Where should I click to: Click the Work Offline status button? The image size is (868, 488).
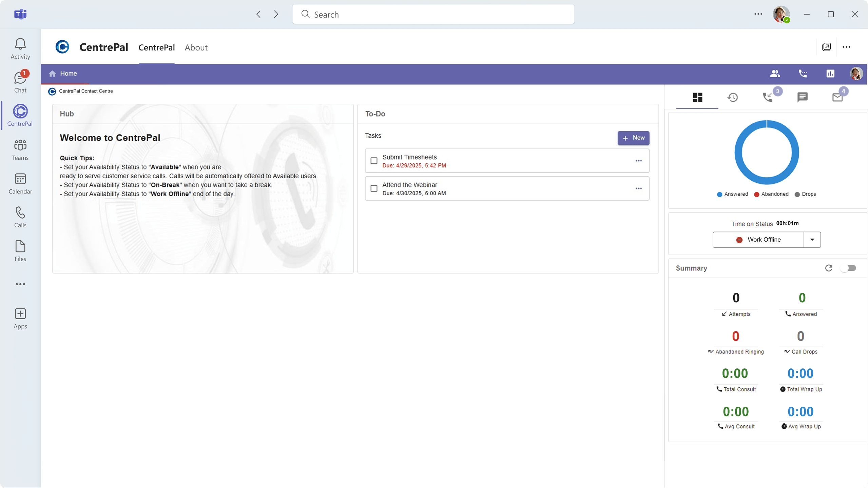758,240
